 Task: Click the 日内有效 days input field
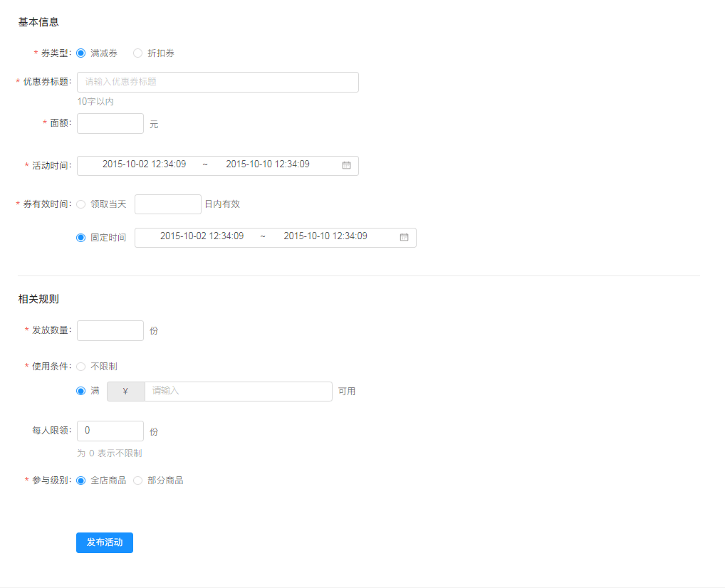coord(167,204)
